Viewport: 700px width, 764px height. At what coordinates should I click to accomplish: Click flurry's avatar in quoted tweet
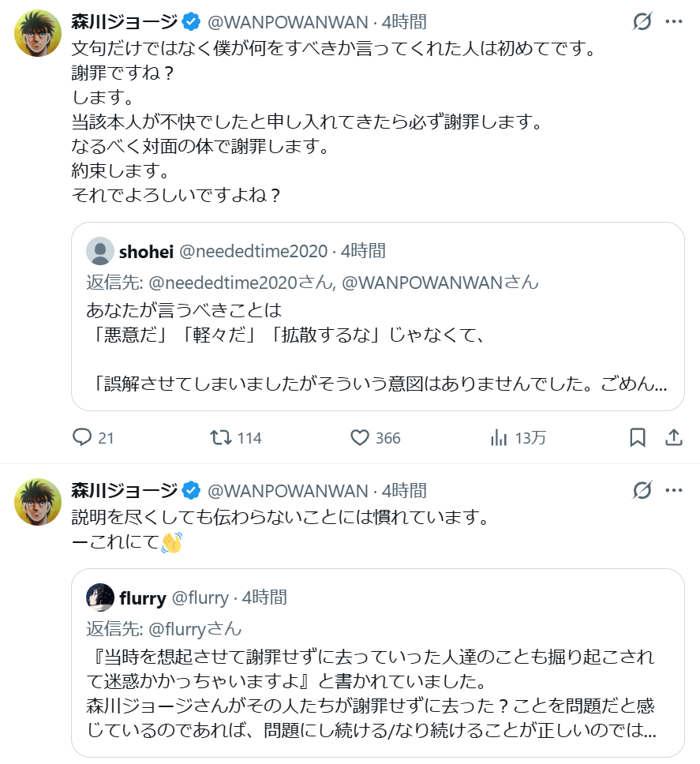pos(100,597)
